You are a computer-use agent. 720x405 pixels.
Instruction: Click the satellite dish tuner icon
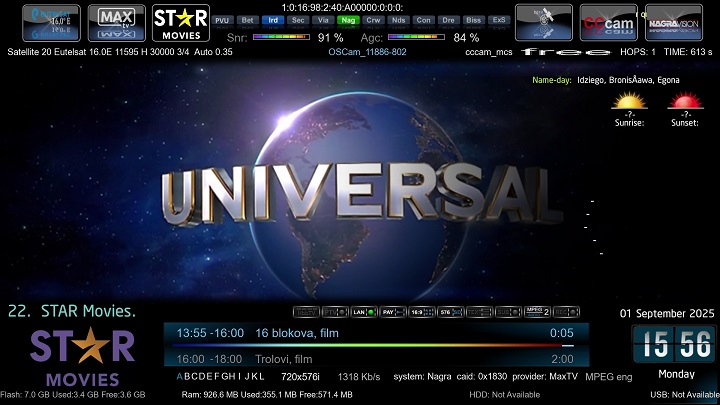click(x=544, y=23)
